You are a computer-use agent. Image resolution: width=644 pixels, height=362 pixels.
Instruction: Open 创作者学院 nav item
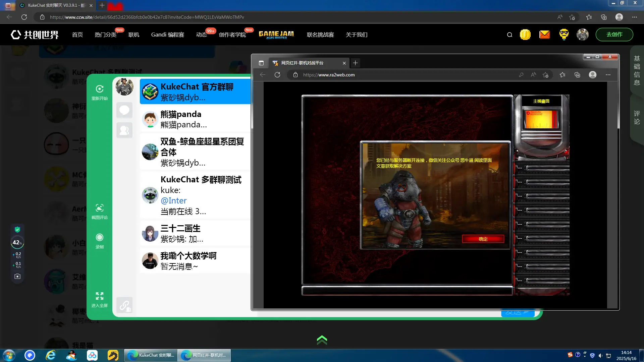[232, 35]
